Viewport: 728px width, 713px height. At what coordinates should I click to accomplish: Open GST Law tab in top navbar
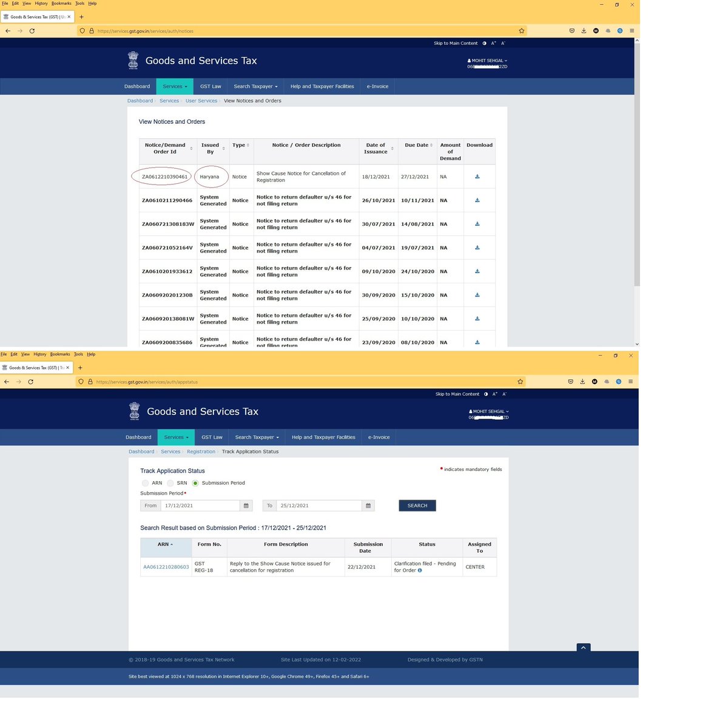(211, 86)
